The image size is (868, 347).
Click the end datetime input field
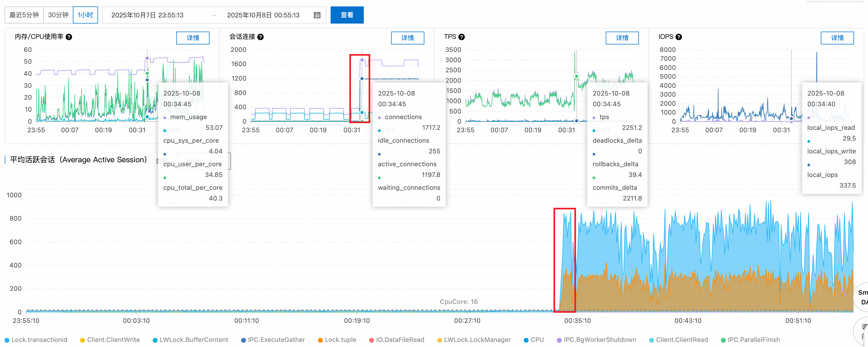(263, 15)
